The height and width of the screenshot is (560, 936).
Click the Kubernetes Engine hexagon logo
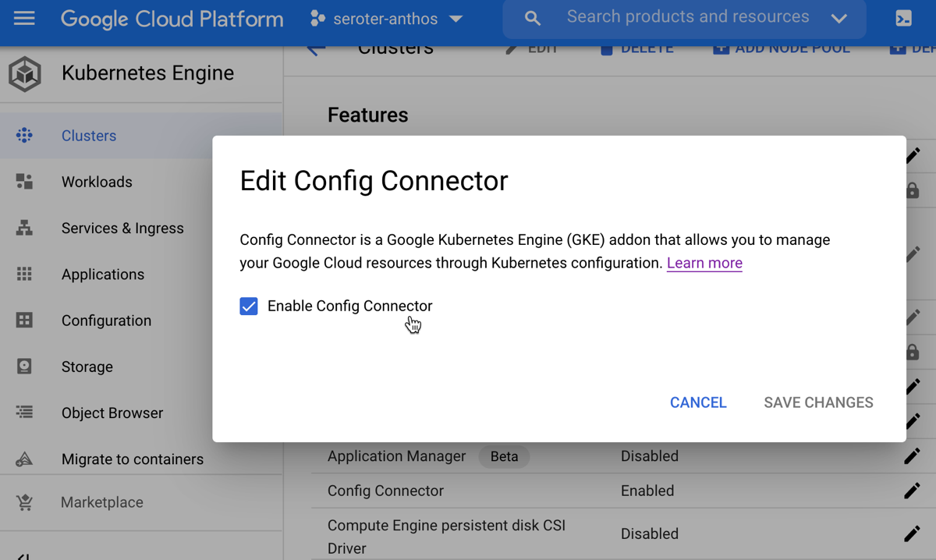[x=25, y=74]
